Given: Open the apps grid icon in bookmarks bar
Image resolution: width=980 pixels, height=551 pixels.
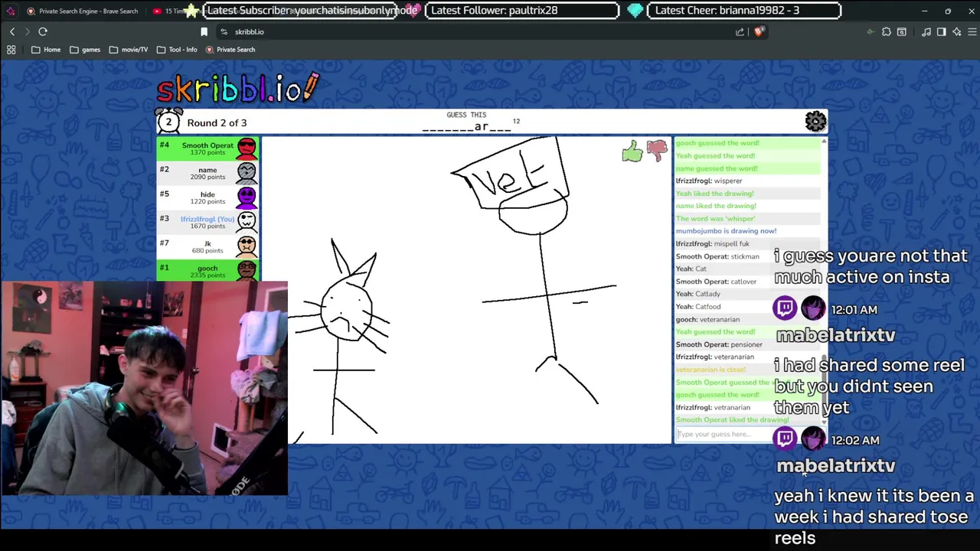Looking at the screenshot, I should (11, 50).
